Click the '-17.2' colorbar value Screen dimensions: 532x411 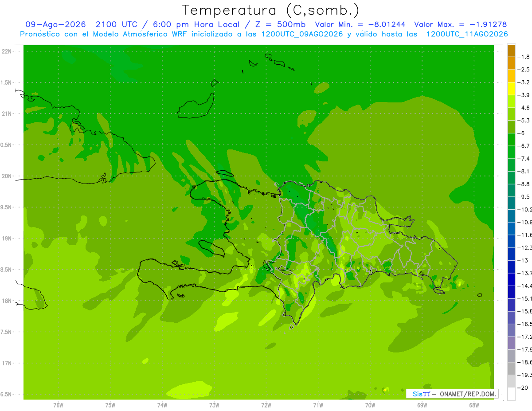(524, 337)
